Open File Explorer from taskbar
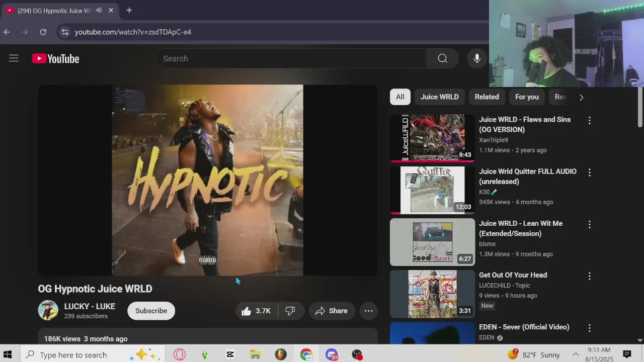644x362 pixels. [x=255, y=354]
